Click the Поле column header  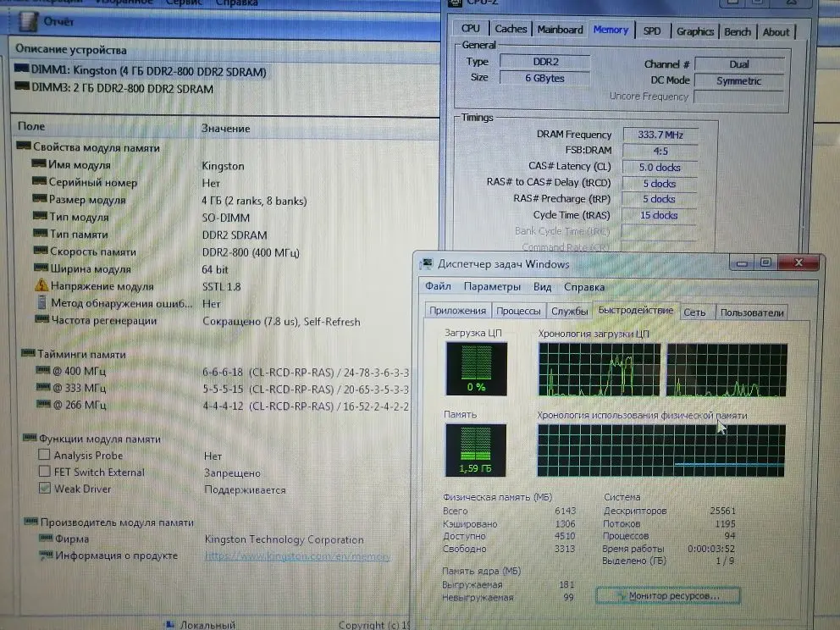(x=31, y=126)
